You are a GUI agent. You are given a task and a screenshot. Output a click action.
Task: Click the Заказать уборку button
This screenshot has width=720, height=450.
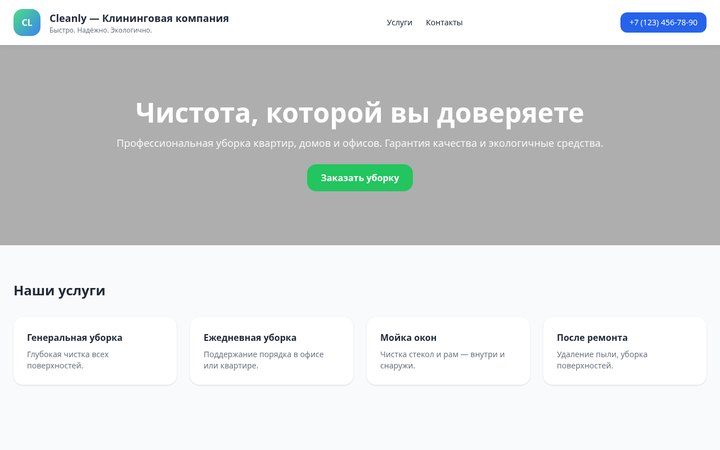point(360,178)
